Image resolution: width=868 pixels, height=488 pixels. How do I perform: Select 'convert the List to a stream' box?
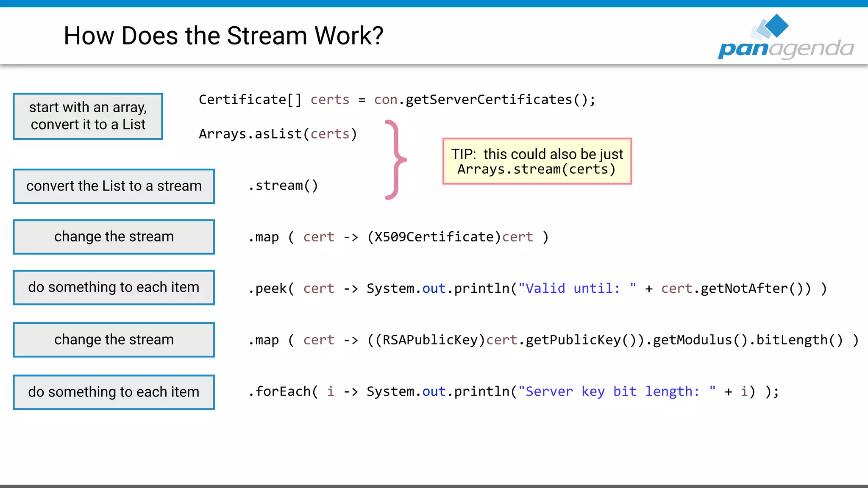click(114, 186)
